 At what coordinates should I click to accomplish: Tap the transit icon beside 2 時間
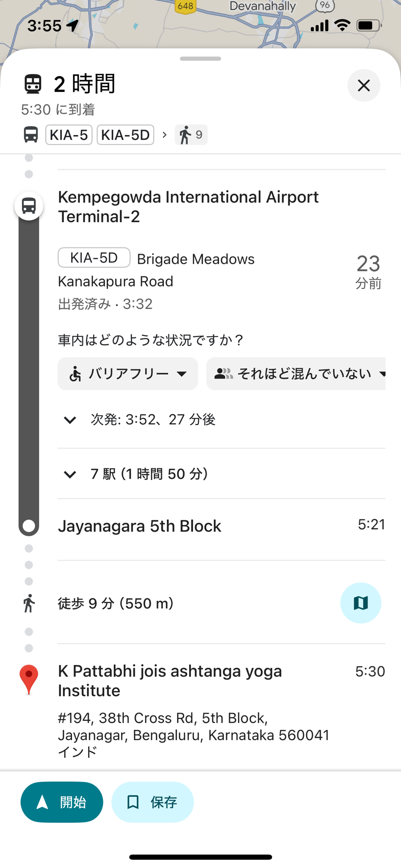click(x=33, y=84)
